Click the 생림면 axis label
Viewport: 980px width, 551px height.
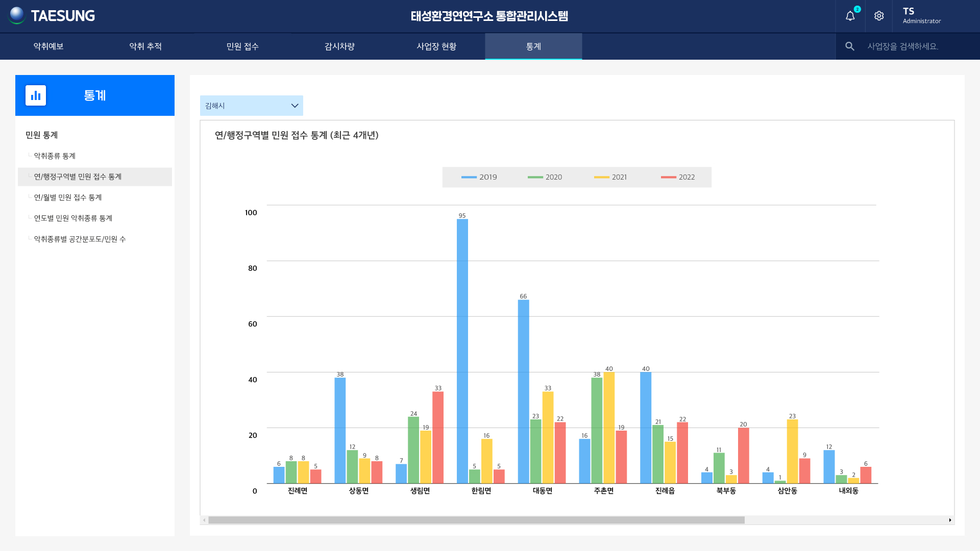point(420,491)
